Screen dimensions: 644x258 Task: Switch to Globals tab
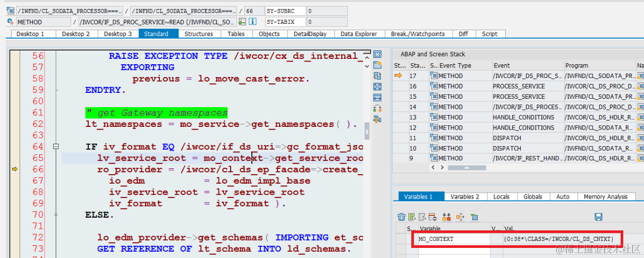533,196
